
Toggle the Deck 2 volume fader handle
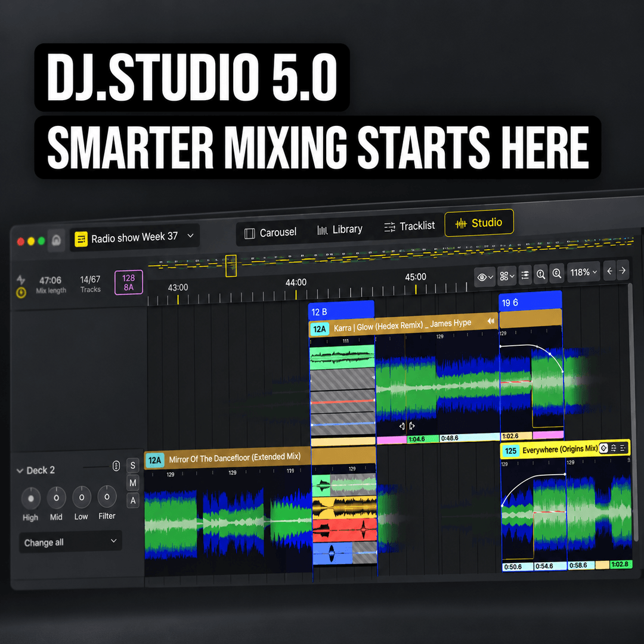coord(116,466)
